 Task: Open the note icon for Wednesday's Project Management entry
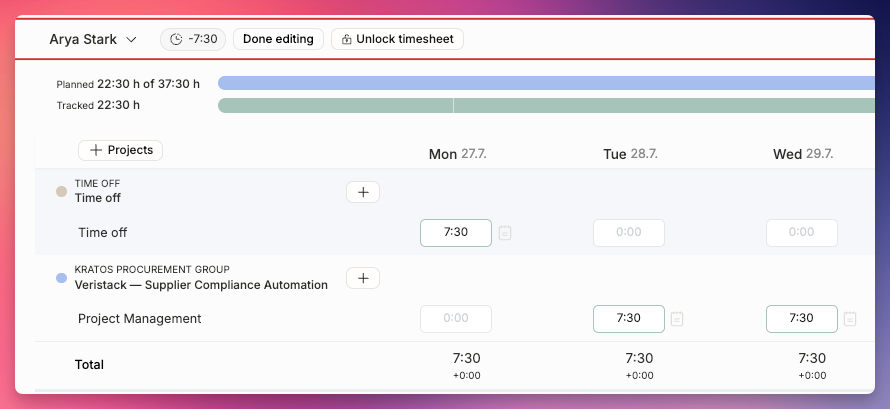[x=850, y=319]
